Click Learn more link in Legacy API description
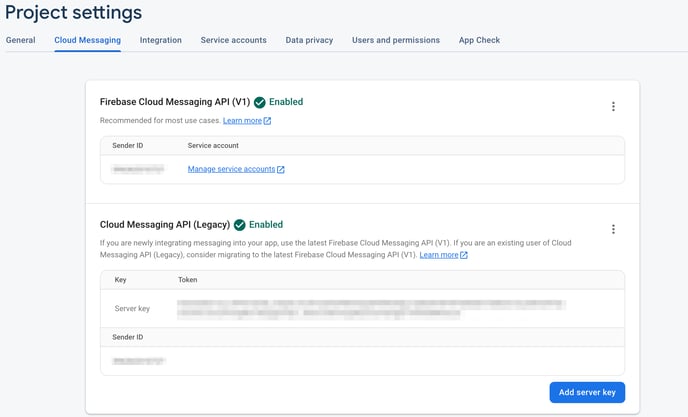This screenshot has height=417, width=688. coord(439,255)
